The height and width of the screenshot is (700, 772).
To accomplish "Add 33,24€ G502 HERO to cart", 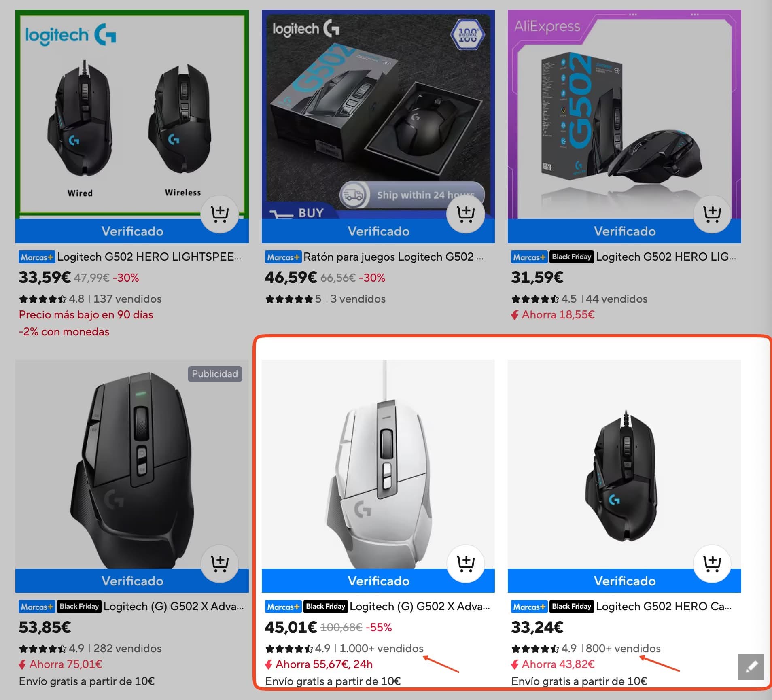I will [712, 564].
